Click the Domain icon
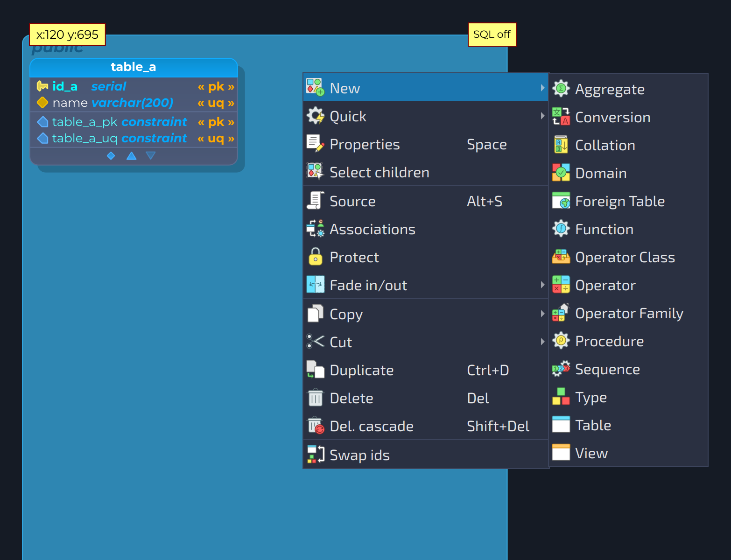The height and width of the screenshot is (560, 731). [x=561, y=173]
